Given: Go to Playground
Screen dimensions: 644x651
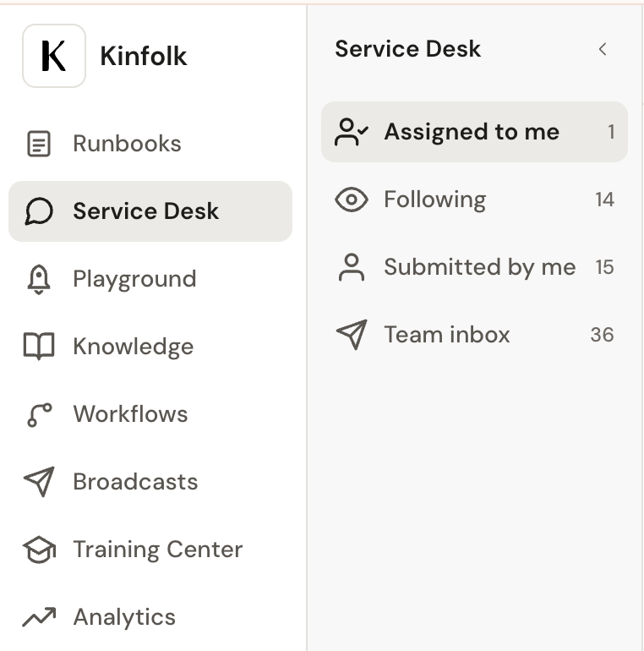Looking at the screenshot, I should coord(150,279).
